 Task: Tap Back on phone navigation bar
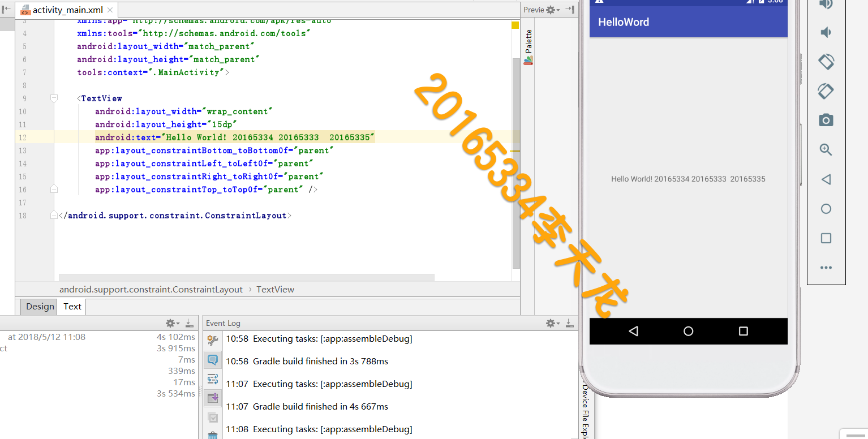pos(633,331)
